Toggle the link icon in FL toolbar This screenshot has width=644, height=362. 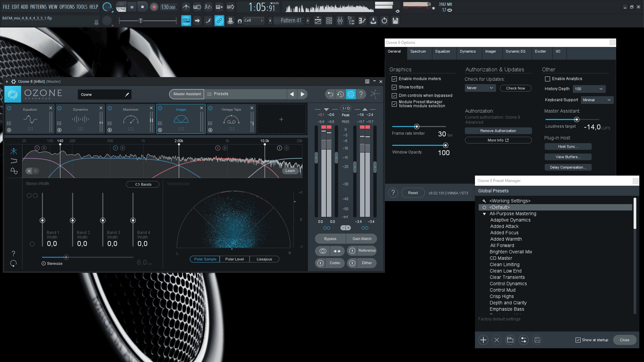pos(219,21)
